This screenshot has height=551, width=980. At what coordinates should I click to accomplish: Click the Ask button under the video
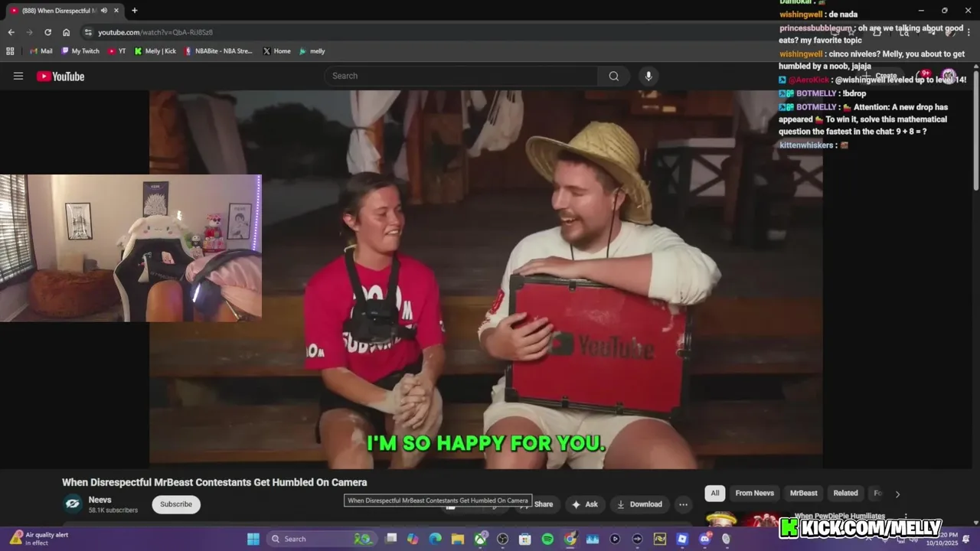point(584,504)
